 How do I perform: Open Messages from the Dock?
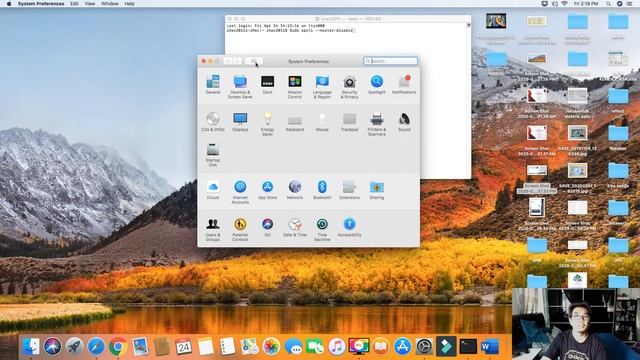(x=293, y=347)
